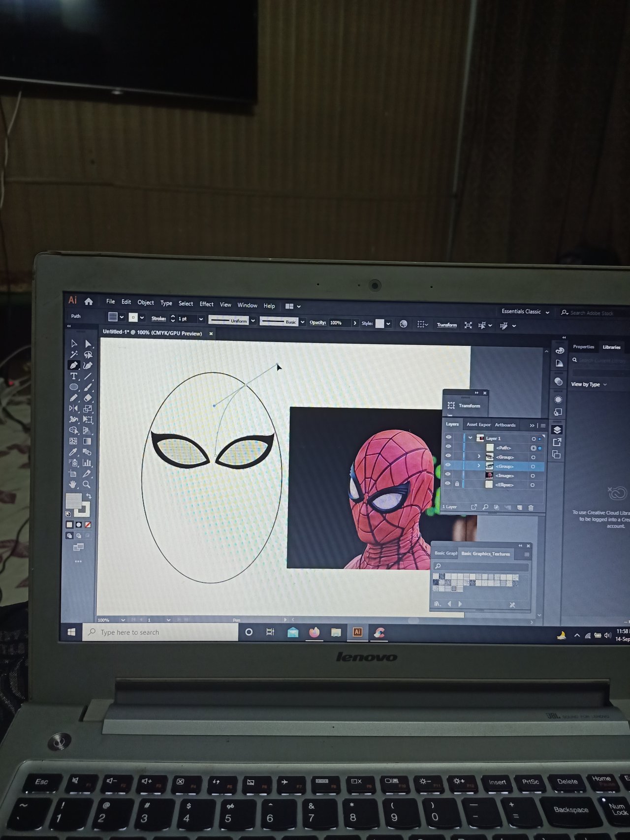Hide the highlighted <Group> sublayer eye

(448, 465)
